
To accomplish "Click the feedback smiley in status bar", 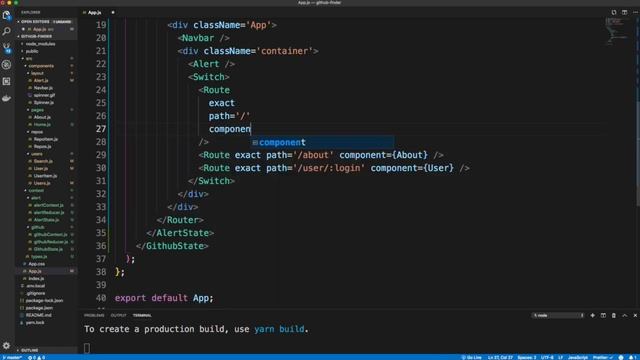I will pos(621,358).
